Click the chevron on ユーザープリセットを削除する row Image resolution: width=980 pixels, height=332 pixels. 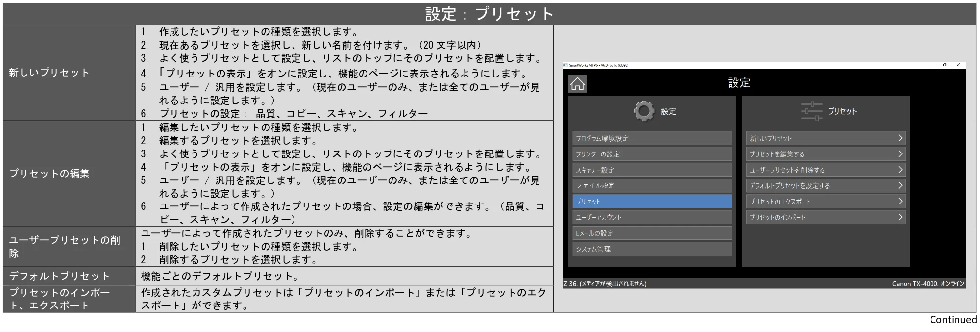click(x=900, y=170)
